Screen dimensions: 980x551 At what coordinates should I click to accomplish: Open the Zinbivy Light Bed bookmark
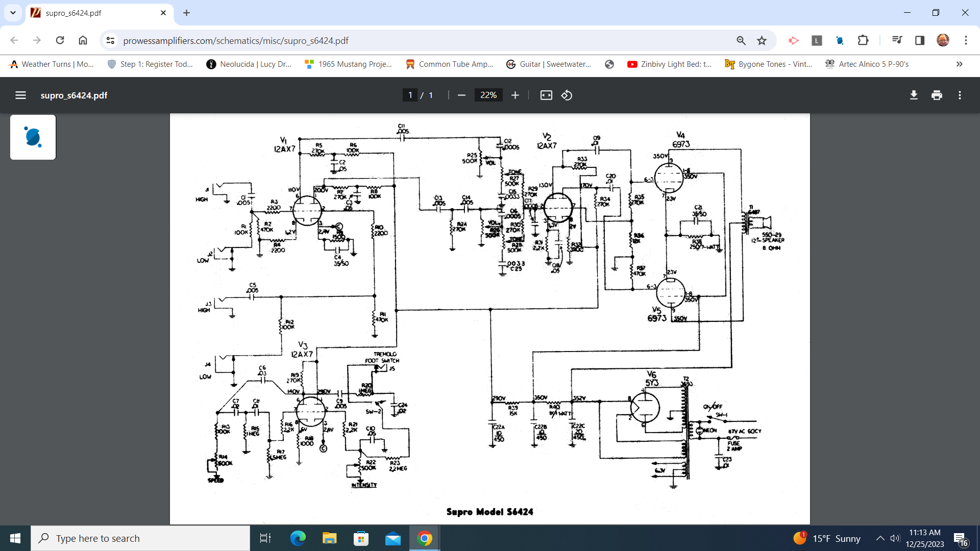point(669,64)
